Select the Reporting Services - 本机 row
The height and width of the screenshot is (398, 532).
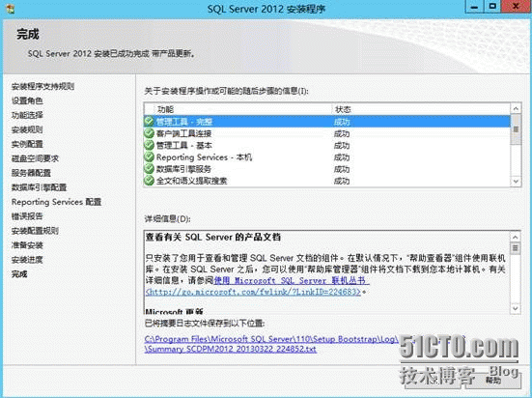click(327, 156)
